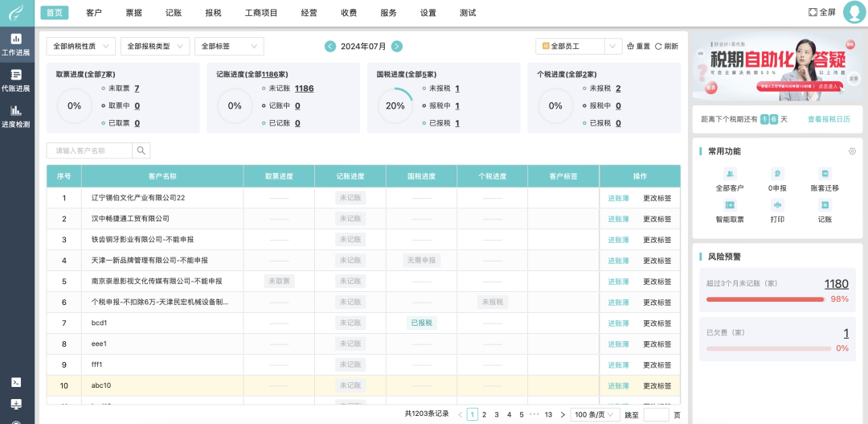Toggle 全屏 fullscreen mode
Viewport: 868px width, 424px height.
click(821, 12)
